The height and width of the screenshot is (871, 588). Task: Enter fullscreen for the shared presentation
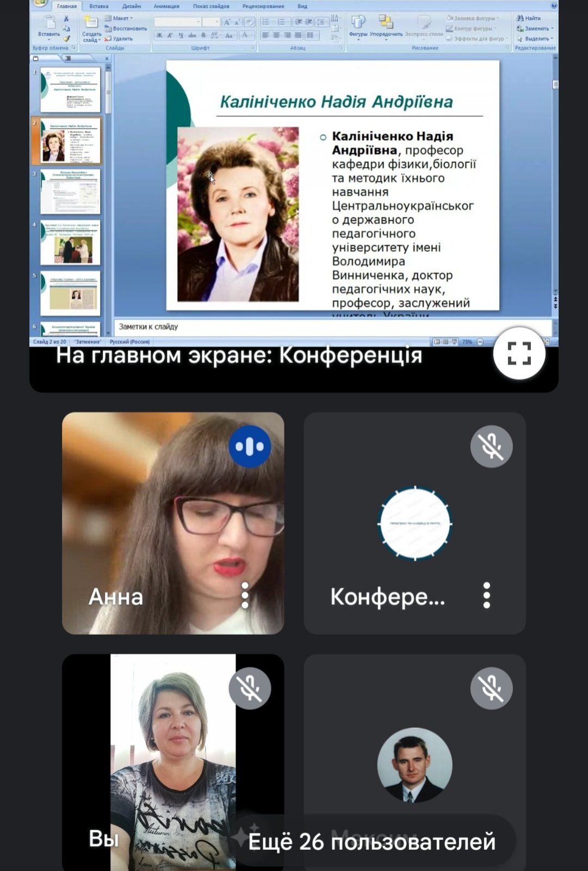tap(519, 353)
